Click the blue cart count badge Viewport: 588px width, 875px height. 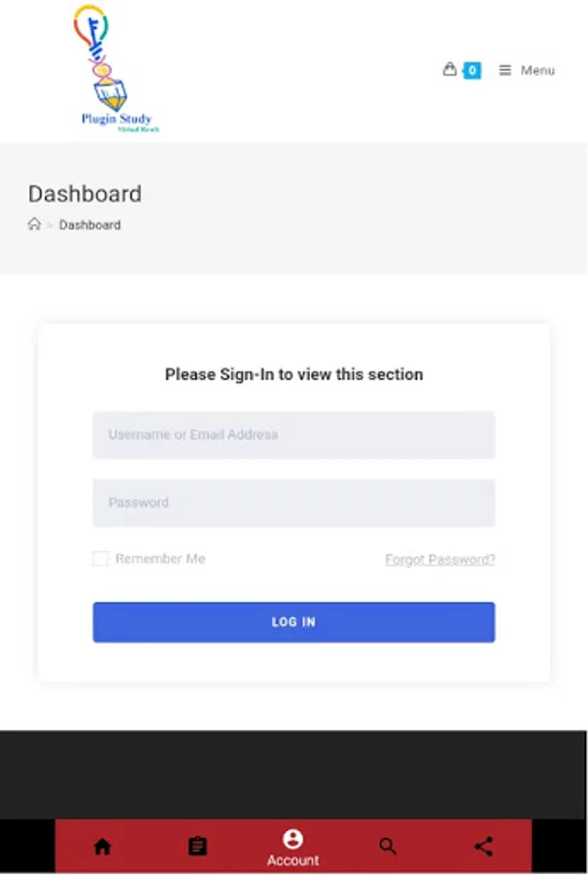click(x=472, y=70)
